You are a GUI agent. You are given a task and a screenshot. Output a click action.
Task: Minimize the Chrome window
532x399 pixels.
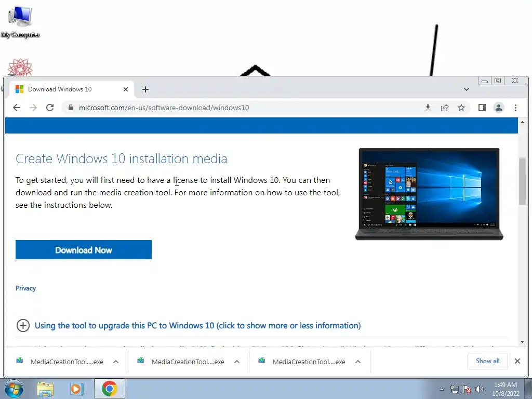tap(485, 81)
